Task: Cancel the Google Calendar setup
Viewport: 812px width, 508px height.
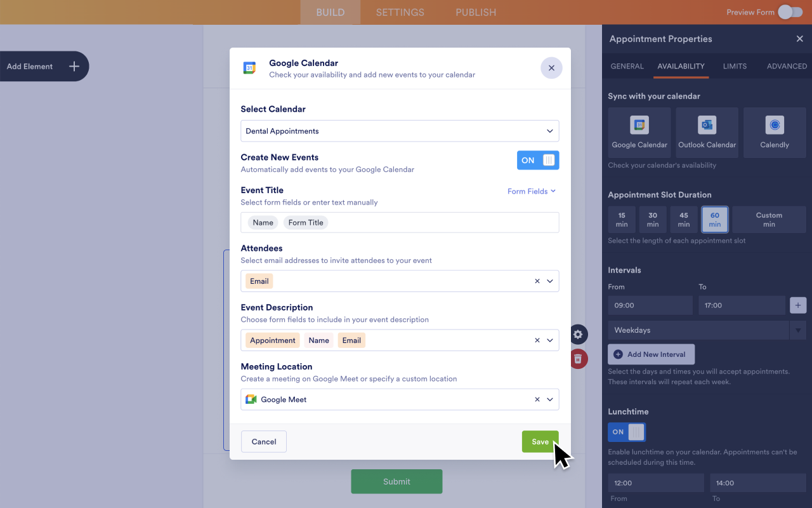Action: coord(263,441)
